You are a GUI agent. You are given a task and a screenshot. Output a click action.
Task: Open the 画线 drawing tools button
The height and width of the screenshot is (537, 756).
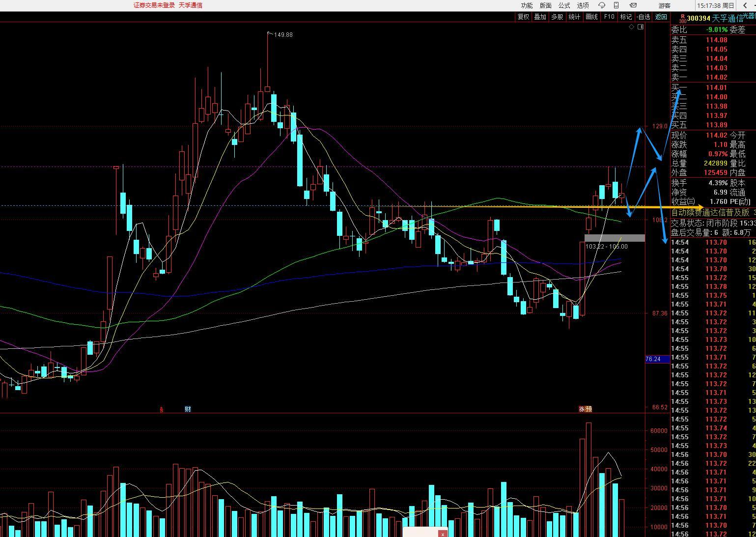point(591,17)
